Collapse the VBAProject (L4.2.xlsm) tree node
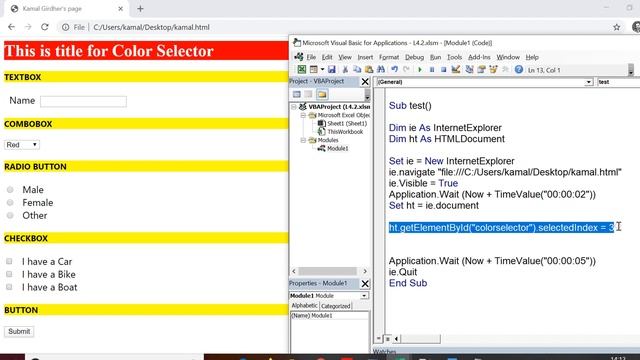The height and width of the screenshot is (360, 640). [293, 107]
